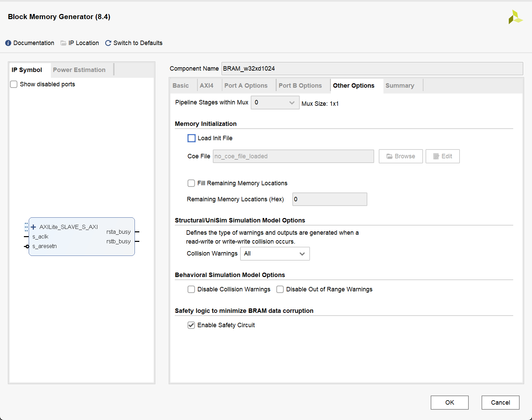Toggle Disable Out of Range Warnings
The width and height of the screenshot is (532, 420).
coord(280,289)
